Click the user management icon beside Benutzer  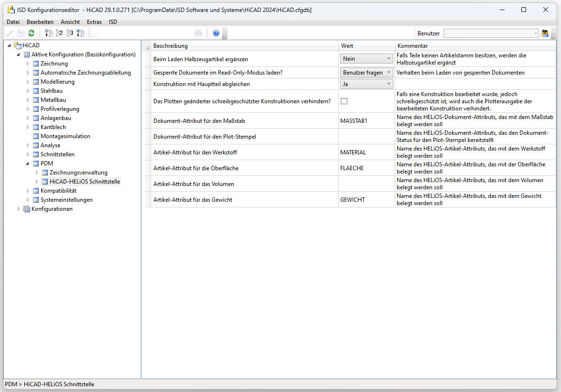(545, 33)
